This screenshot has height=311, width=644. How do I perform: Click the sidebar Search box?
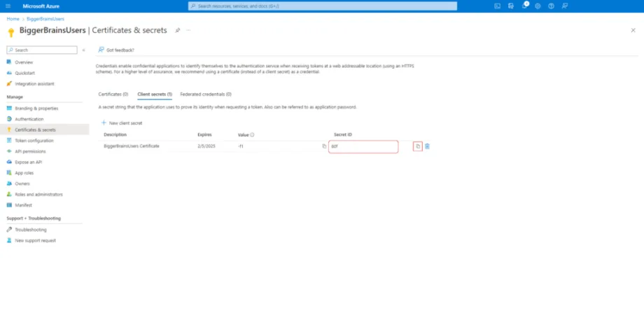[x=42, y=50]
